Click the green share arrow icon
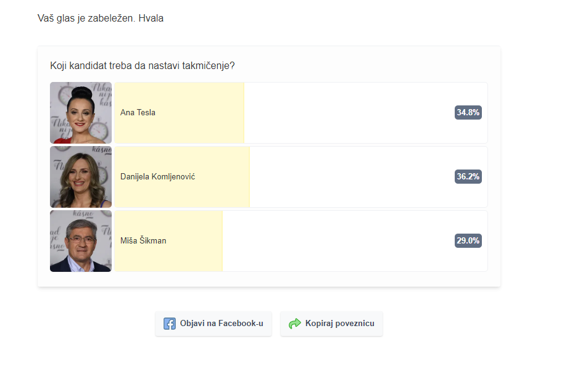The width and height of the screenshot is (588, 368). click(x=295, y=324)
